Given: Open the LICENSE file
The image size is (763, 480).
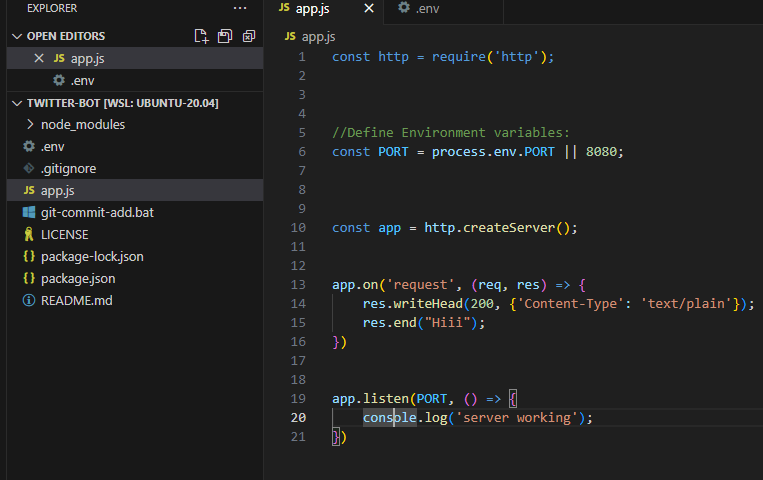Looking at the screenshot, I should 135,235.
